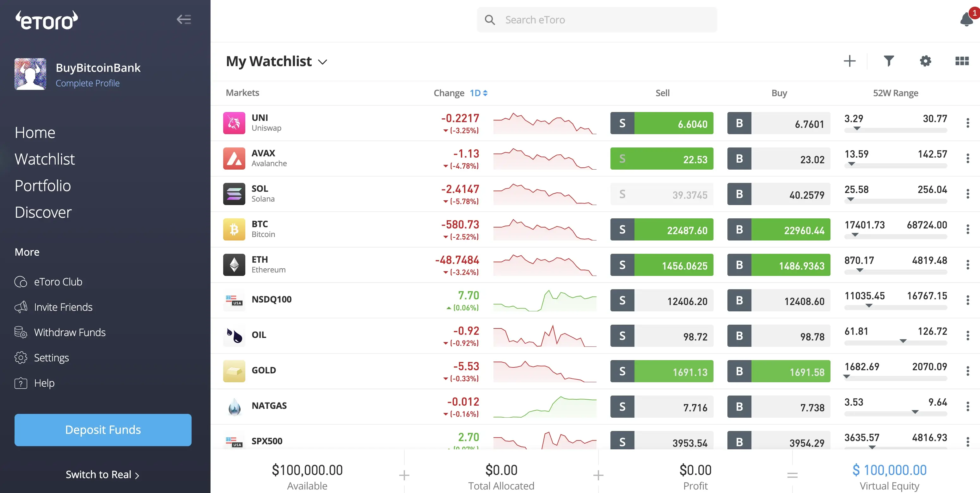This screenshot has width=980, height=493.
Task: Open the NSDQ100 row options menu
Action: click(x=967, y=300)
